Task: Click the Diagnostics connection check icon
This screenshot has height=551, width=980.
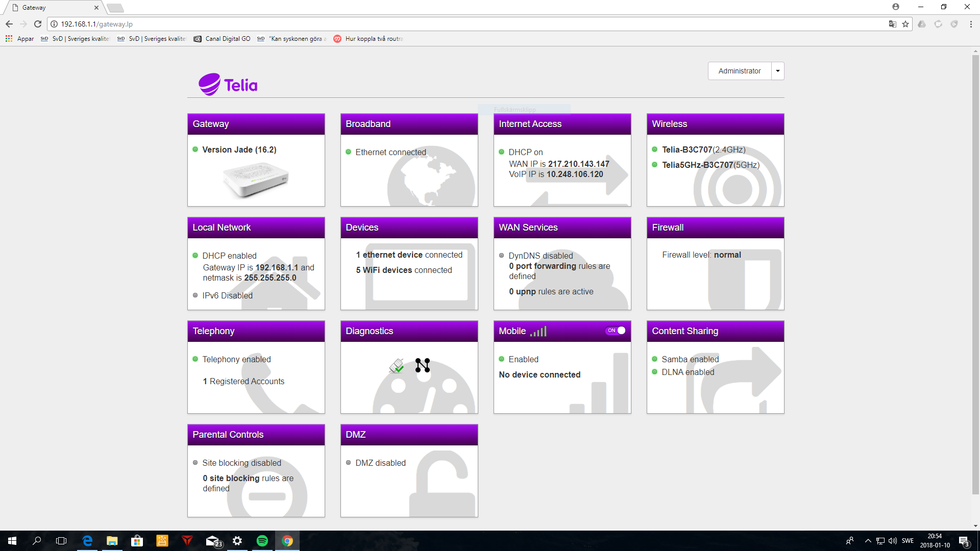Action: pos(397,366)
